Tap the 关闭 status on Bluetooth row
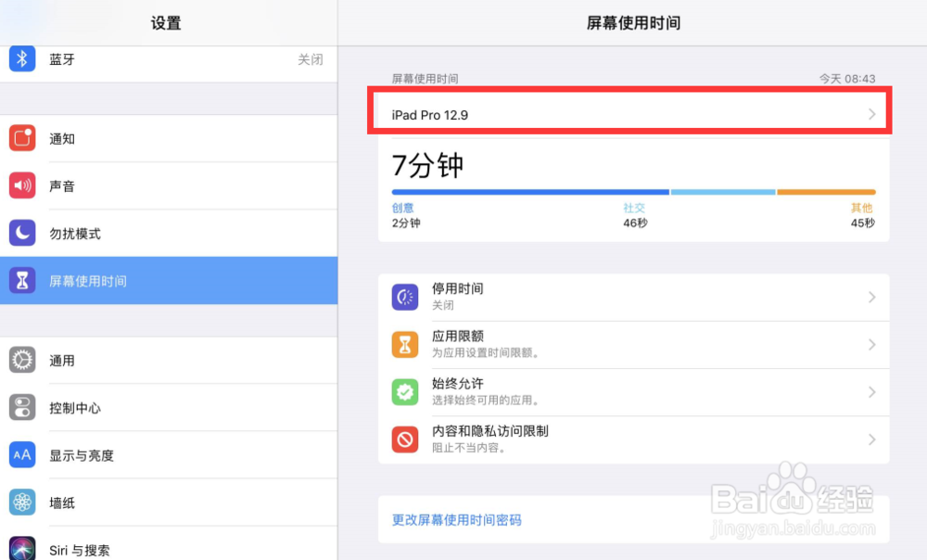The width and height of the screenshot is (927, 560). coord(311,59)
